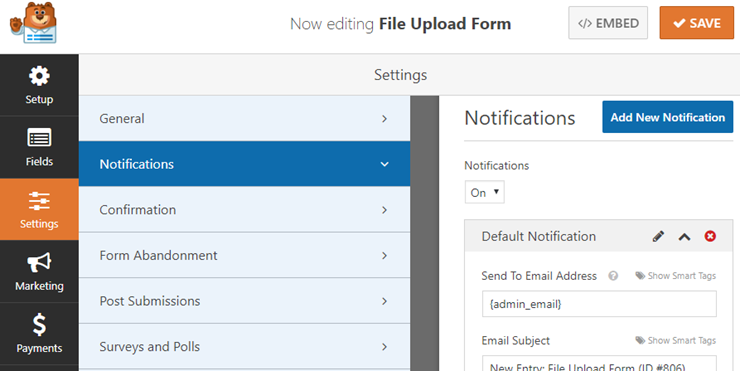The width and height of the screenshot is (740, 371).
Task: Show Smart Tags for Send To Email Address
Action: 675,276
